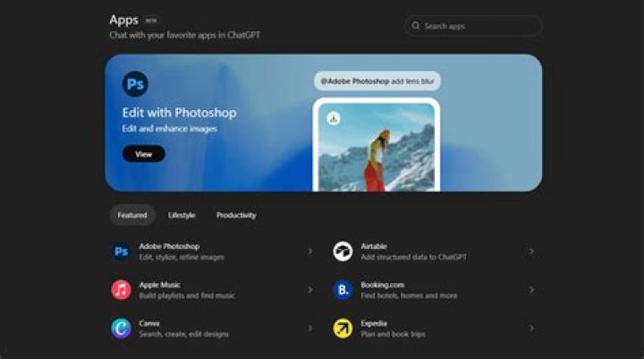Screen dimensions: 644x359
Task: Click the large Ps logo in banner
Action: (x=135, y=84)
